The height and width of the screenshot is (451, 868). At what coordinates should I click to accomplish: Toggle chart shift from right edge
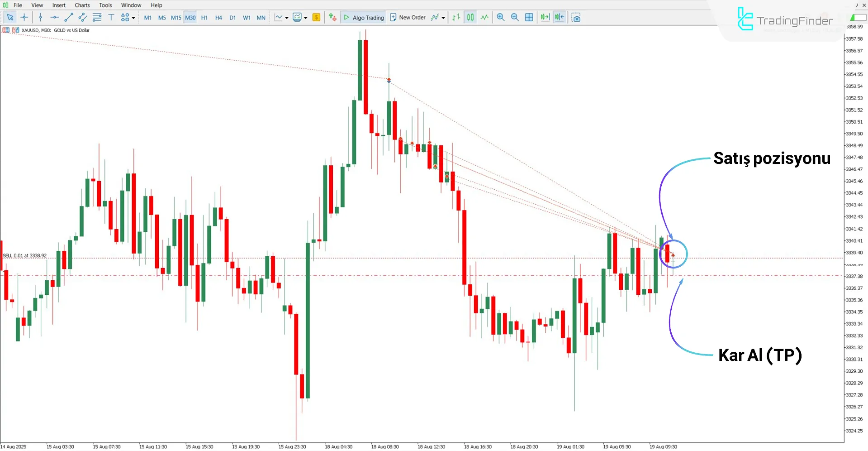click(560, 17)
